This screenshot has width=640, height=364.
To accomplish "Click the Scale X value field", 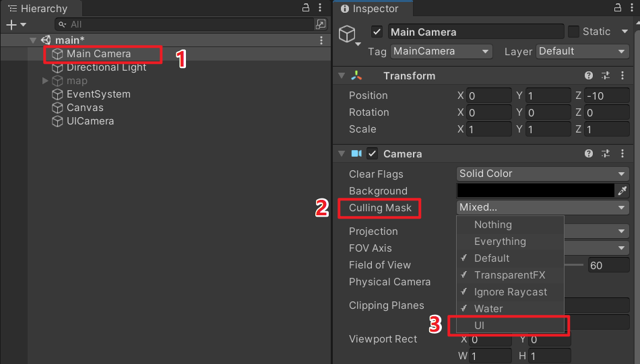I will coord(488,129).
